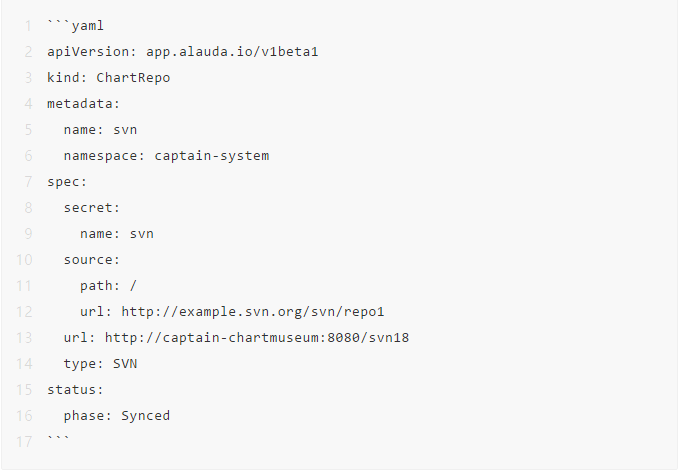Click line number 1 in the gutter
680x470 pixels.
point(27,25)
